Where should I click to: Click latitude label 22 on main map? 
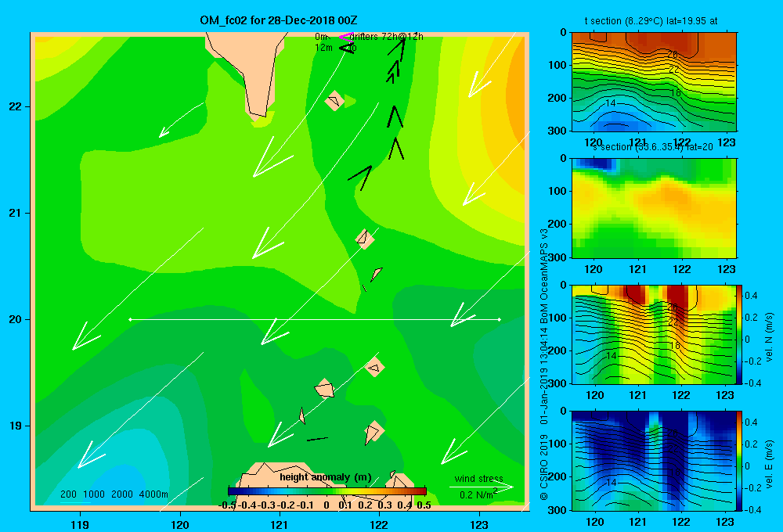click(15, 106)
